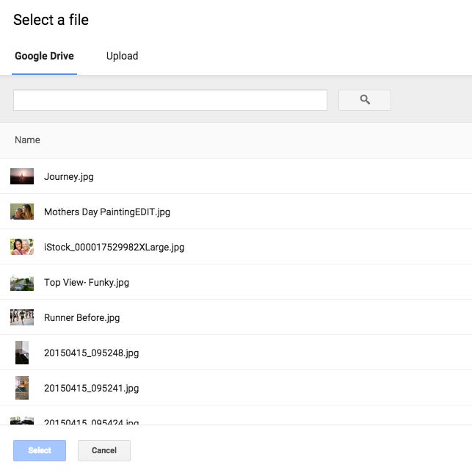Screen dimensions: 472x476
Task: Choose the Mothers Day PaintingEDIT.jpg file name
Action: 107,212
